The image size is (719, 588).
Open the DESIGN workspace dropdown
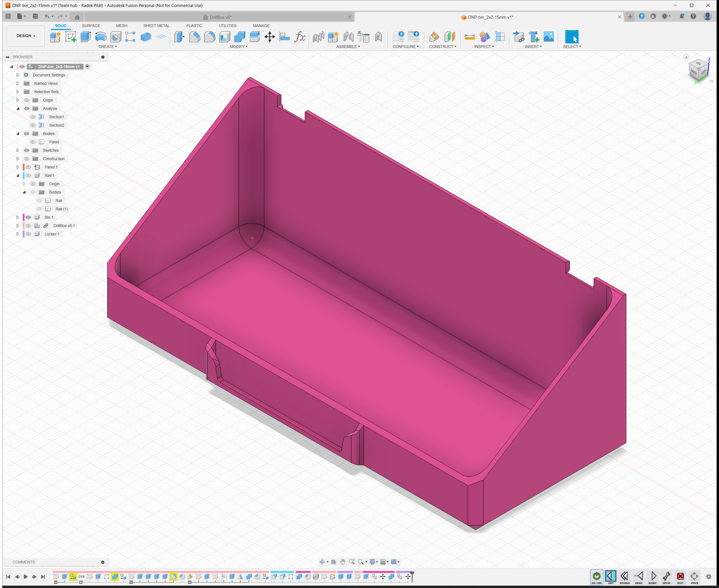(x=26, y=36)
